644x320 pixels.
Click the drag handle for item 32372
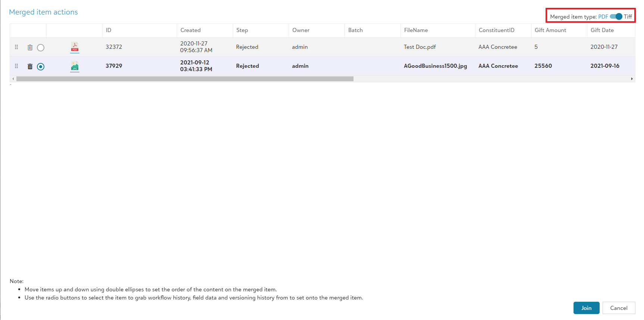16,47
